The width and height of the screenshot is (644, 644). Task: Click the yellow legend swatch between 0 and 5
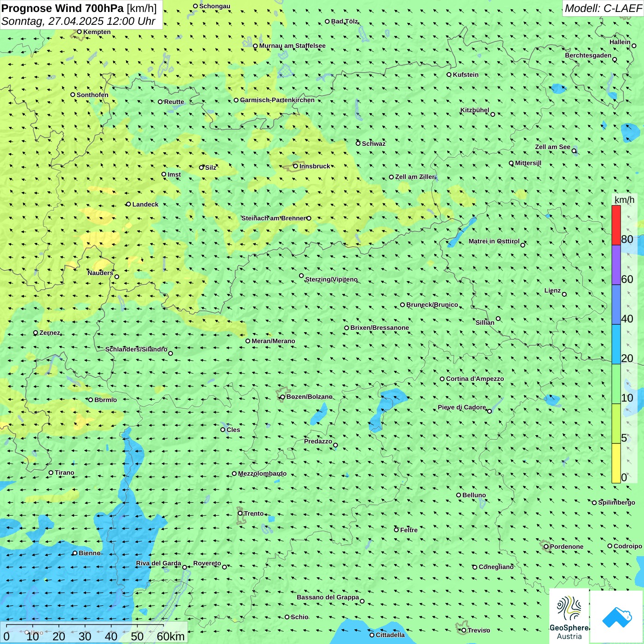[x=616, y=463]
